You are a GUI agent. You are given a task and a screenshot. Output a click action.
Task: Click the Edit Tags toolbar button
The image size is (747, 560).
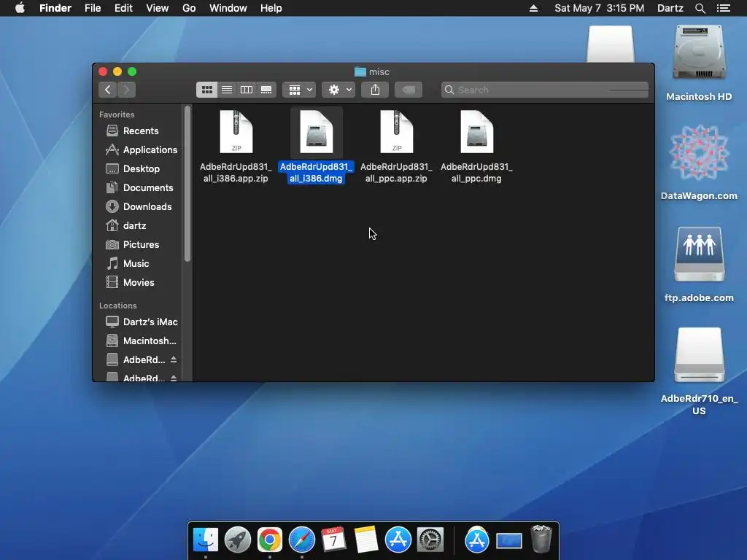409,90
